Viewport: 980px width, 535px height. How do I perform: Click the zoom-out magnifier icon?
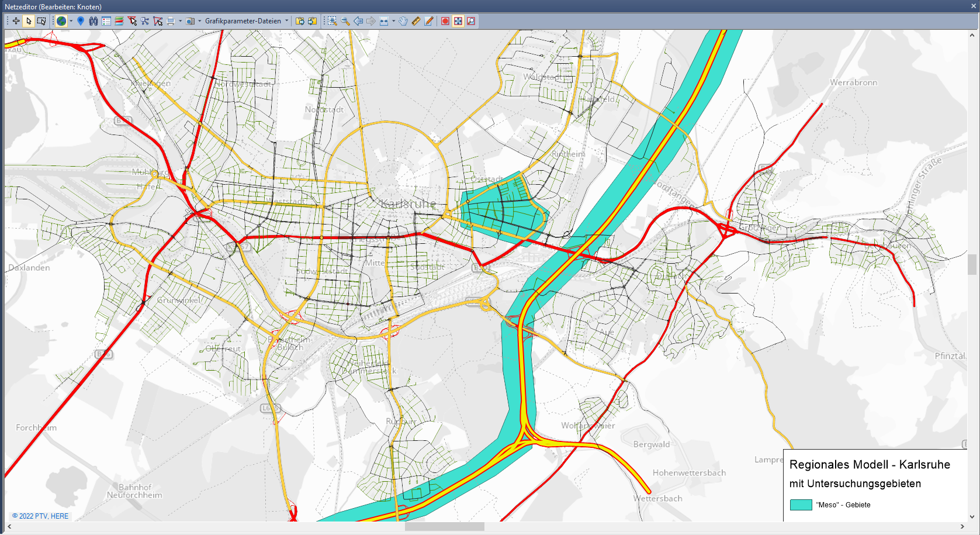click(x=345, y=21)
